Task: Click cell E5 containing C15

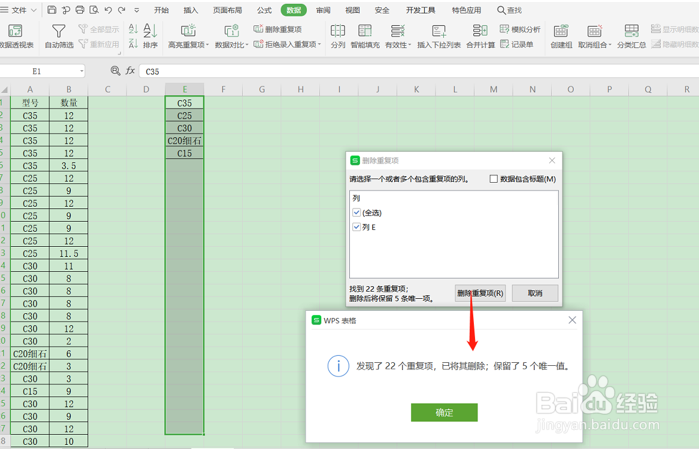Action: (185, 153)
